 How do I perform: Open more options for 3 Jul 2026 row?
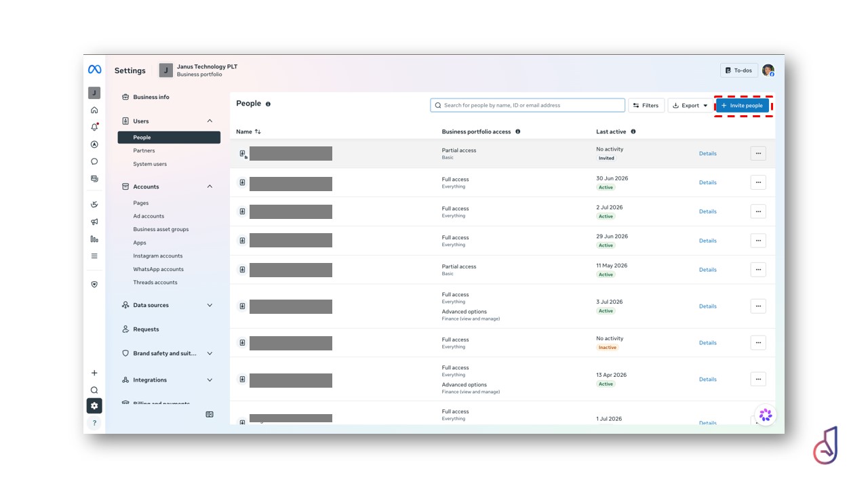point(758,306)
